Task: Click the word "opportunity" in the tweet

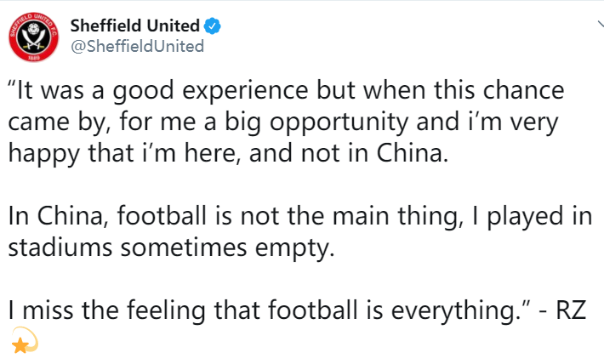Action: click(339, 123)
